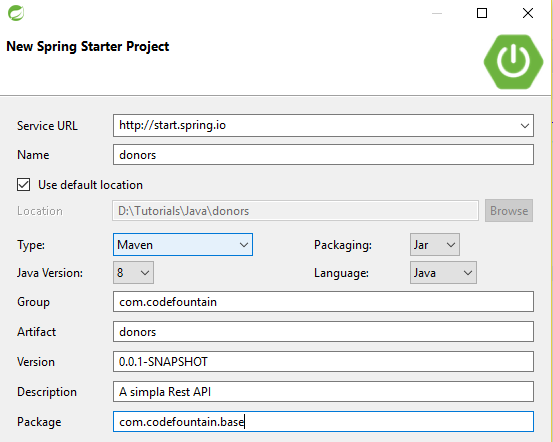Open the Packaging dropdown showing Jar

(x=434, y=244)
